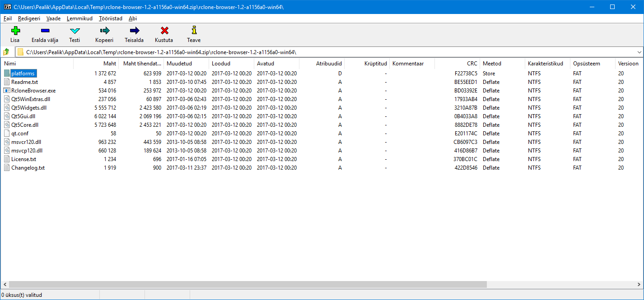This screenshot has height=300, width=644.
Task: Click the Qt5Core.dll file icon
Action: [x=7, y=125]
